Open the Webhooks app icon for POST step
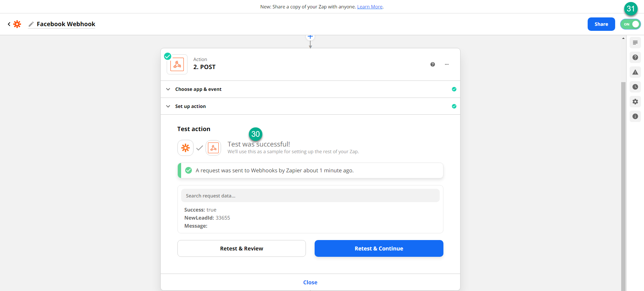This screenshot has height=291, width=644. coord(177,64)
